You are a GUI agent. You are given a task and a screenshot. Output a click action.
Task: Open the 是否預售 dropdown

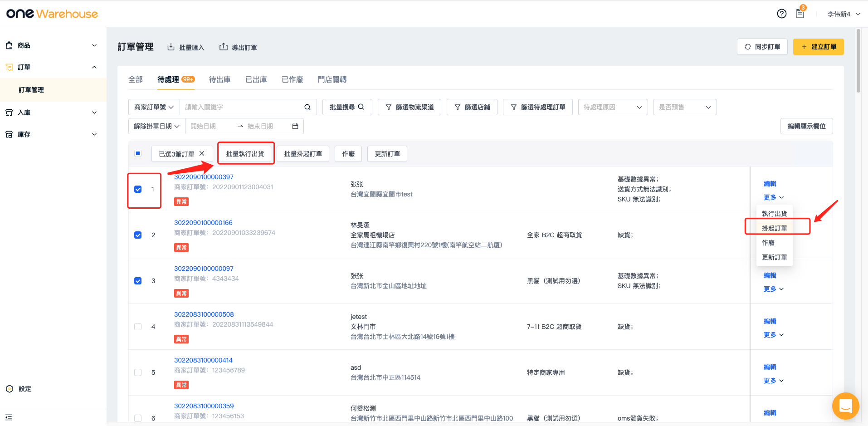tap(685, 107)
